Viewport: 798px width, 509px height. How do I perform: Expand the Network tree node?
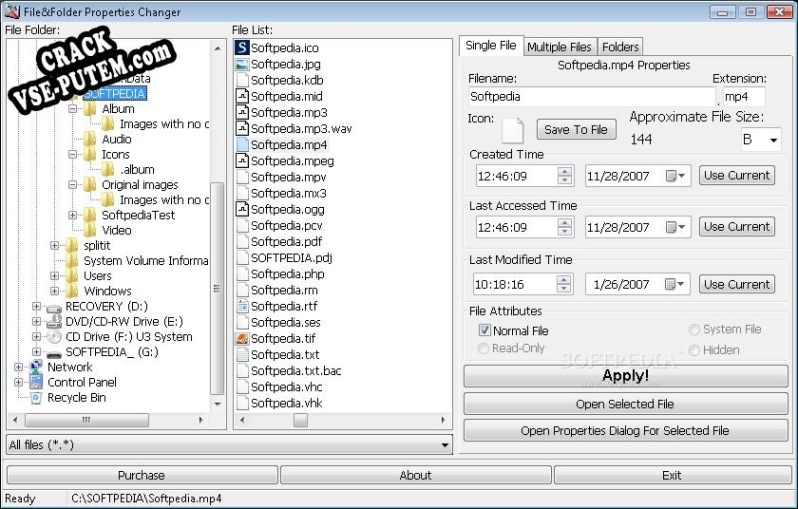click(18, 367)
